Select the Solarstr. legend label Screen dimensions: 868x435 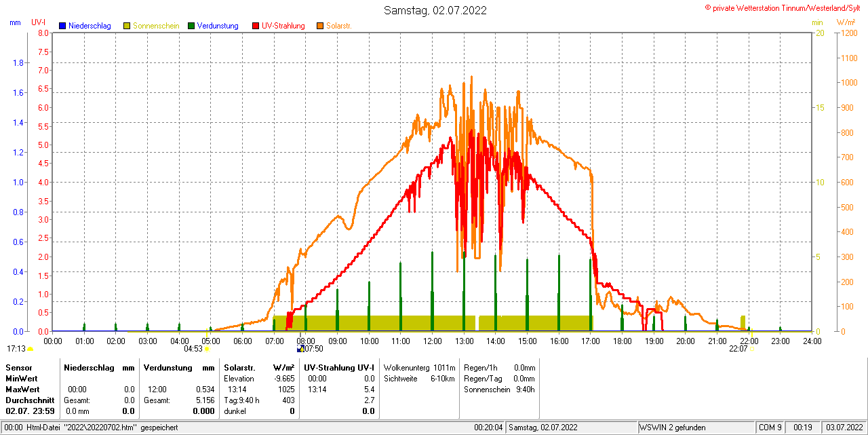pyautogui.click(x=338, y=26)
